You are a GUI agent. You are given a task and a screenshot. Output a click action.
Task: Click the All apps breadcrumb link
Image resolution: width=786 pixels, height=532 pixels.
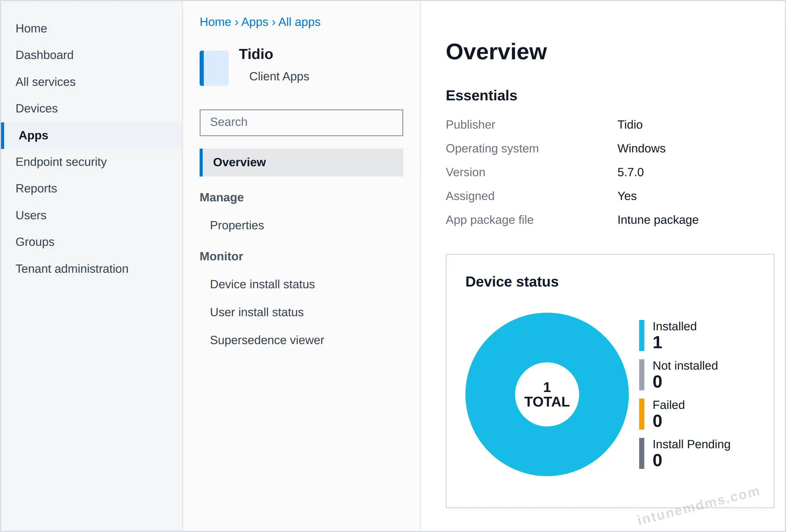pos(300,22)
